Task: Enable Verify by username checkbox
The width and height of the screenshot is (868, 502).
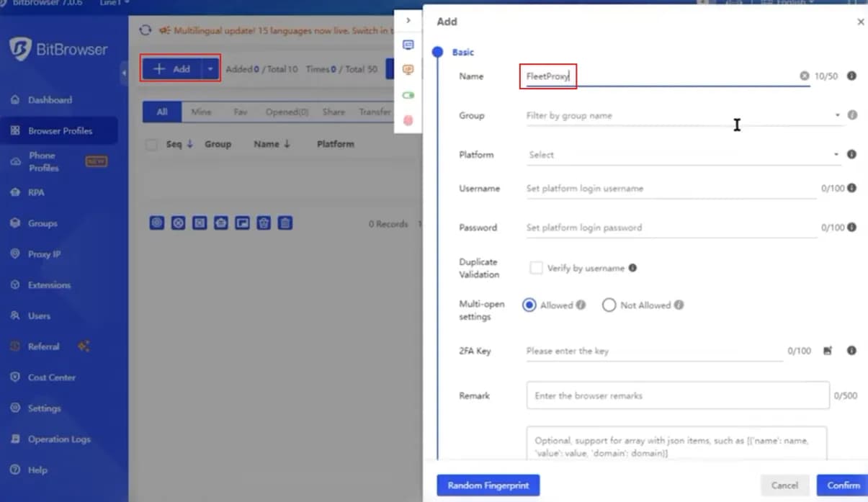Action: tap(536, 268)
